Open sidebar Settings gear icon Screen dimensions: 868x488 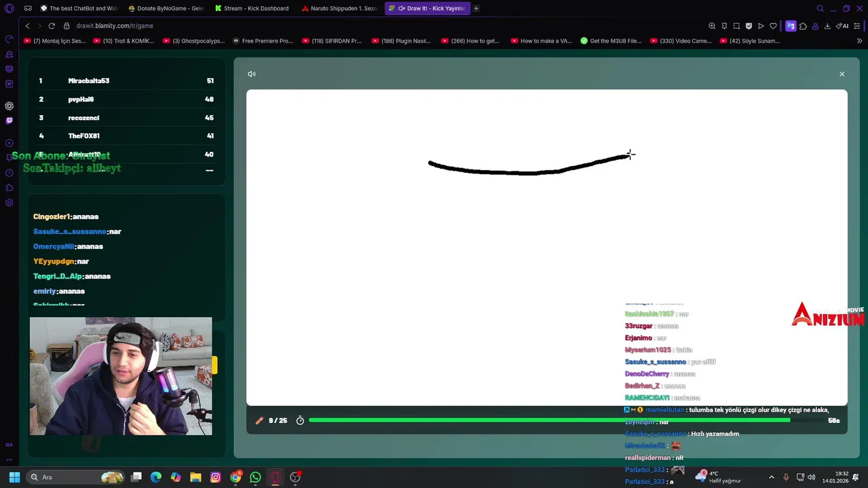pyautogui.click(x=9, y=203)
